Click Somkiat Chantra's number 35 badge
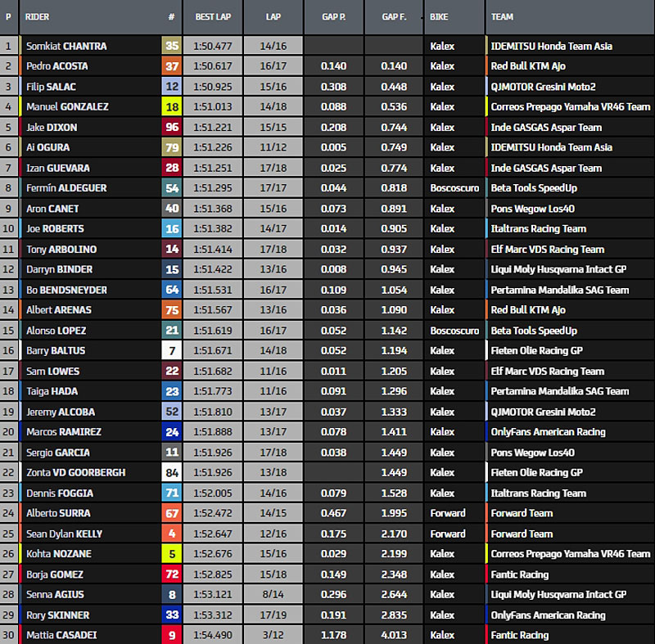Image resolution: width=655 pixels, height=644 pixels. tap(171, 46)
